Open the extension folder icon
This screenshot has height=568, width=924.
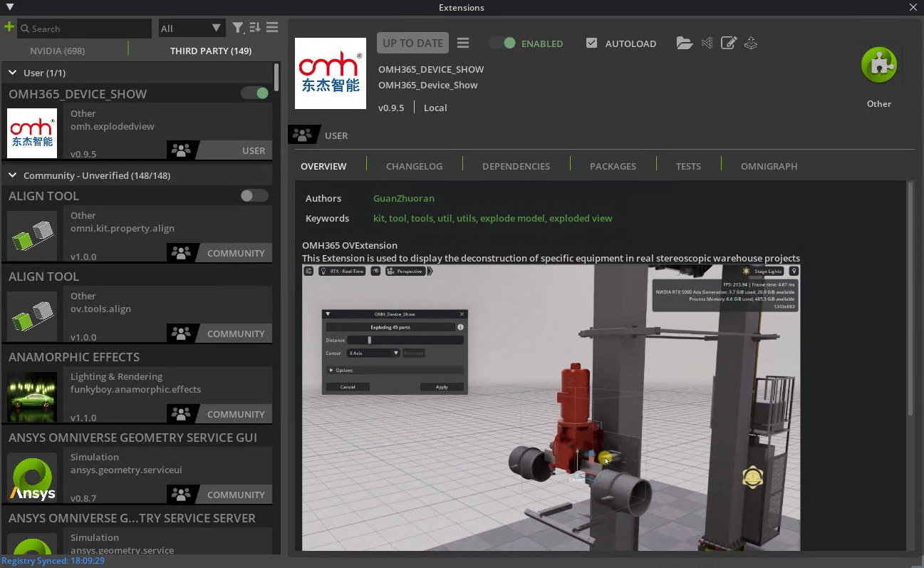pyautogui.click(x=684, y=43)
